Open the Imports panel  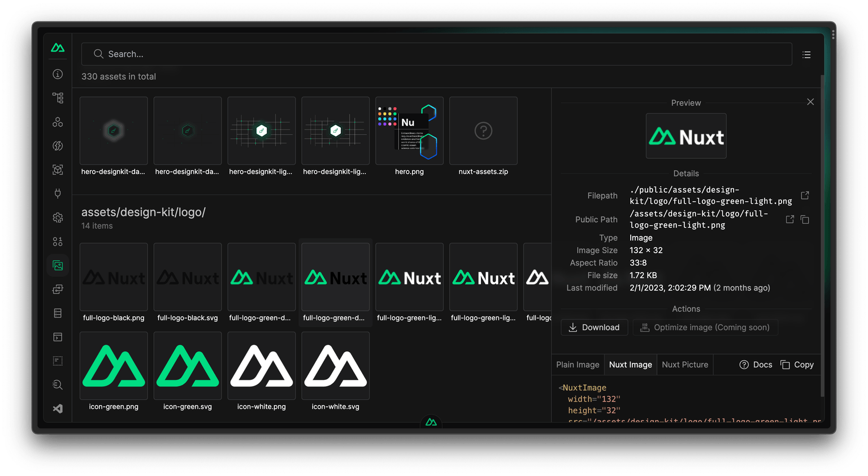(57, 145)
